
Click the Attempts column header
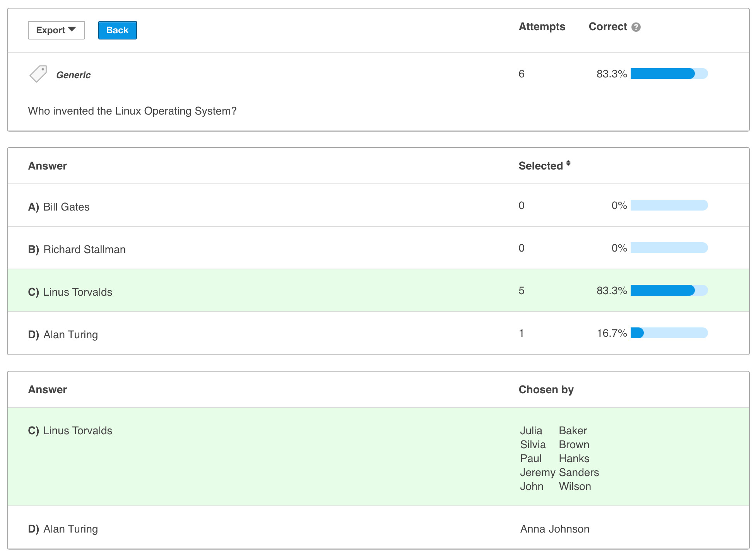point(542,27)
